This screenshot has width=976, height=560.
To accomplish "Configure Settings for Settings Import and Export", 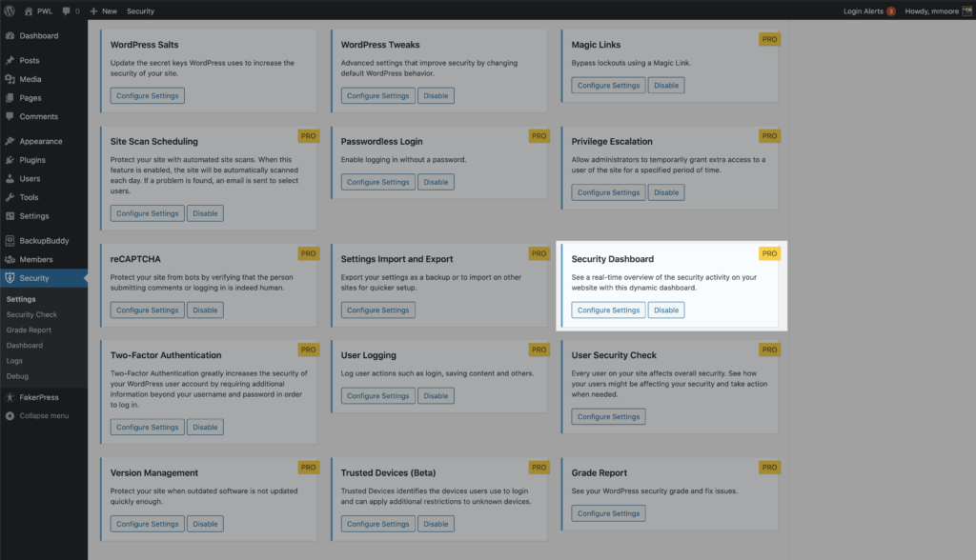I will 377,310.
